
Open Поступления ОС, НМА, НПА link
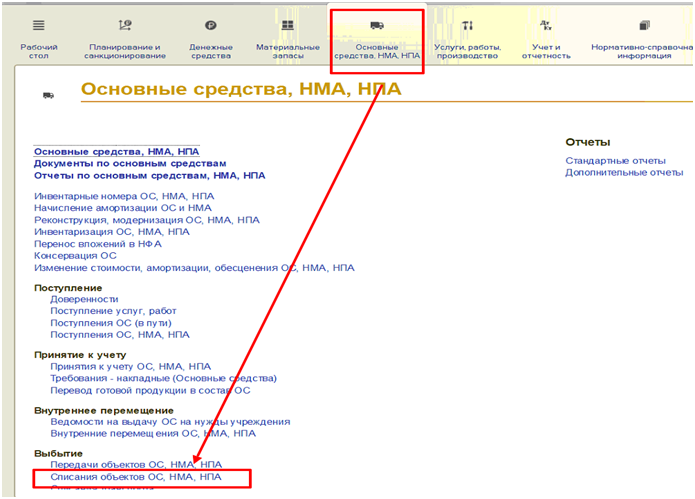pos(120,335)
